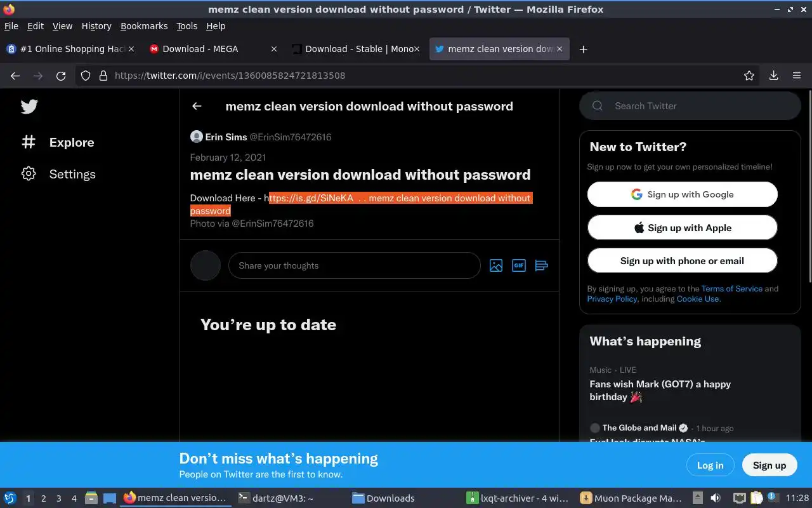Open the Edit menu
This screenshot has height=508, width=812.
(36, 26)
